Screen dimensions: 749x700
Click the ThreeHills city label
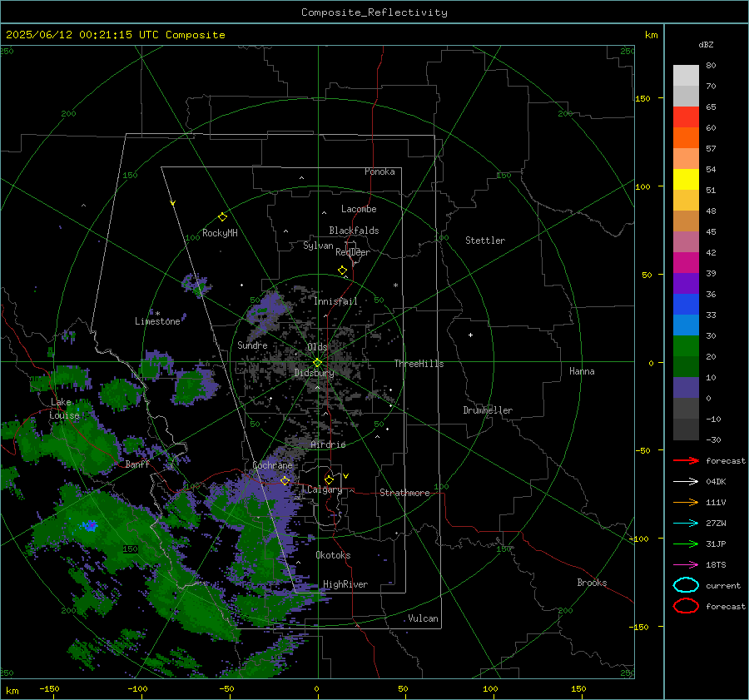click(x=419, y=364)
